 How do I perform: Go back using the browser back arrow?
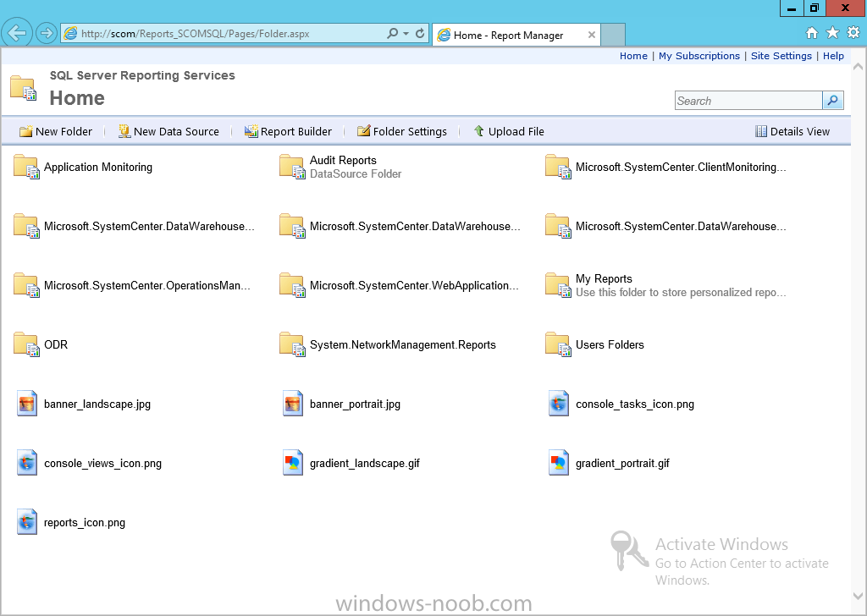point(17,33)
